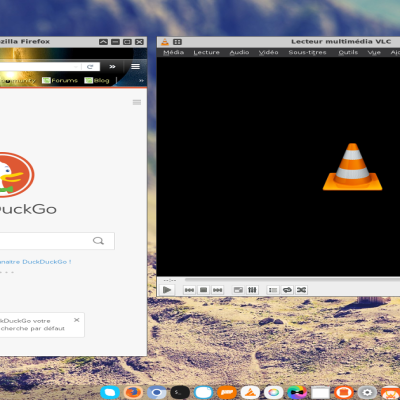400x400 pixels.
Task: Shade Firefox window with up-arrow button
Action: [103, 42]
